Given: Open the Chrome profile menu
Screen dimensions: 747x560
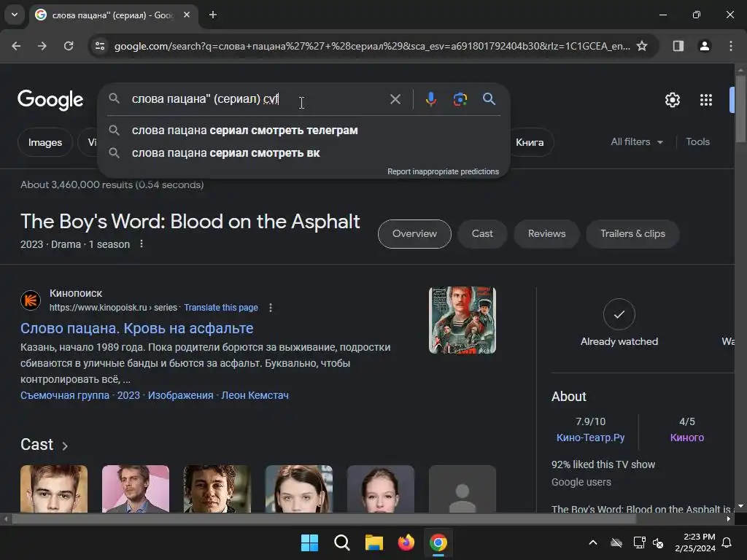Looking at the screenshot, I should tap(705, 46).
